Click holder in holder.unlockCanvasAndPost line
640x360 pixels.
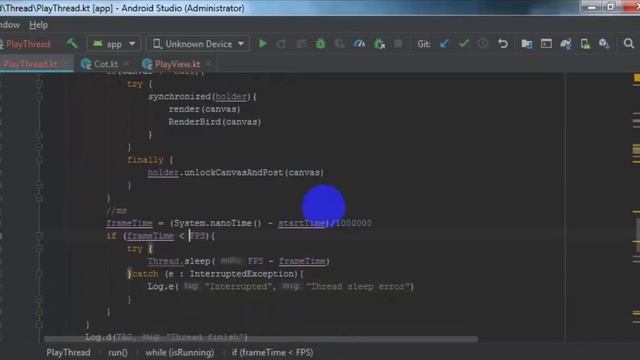point(163,173)
